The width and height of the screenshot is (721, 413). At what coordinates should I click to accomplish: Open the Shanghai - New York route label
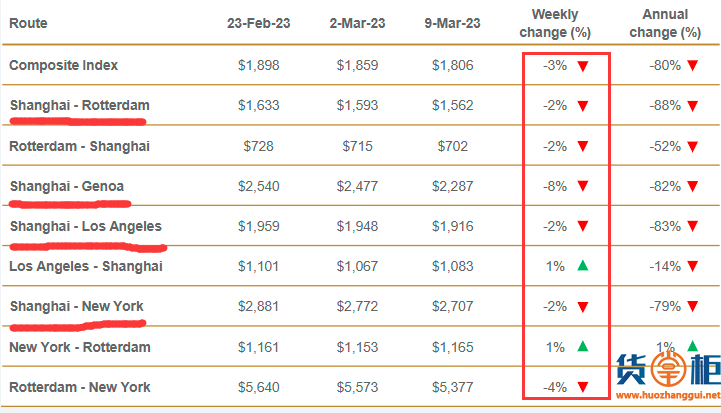[76, 306]
